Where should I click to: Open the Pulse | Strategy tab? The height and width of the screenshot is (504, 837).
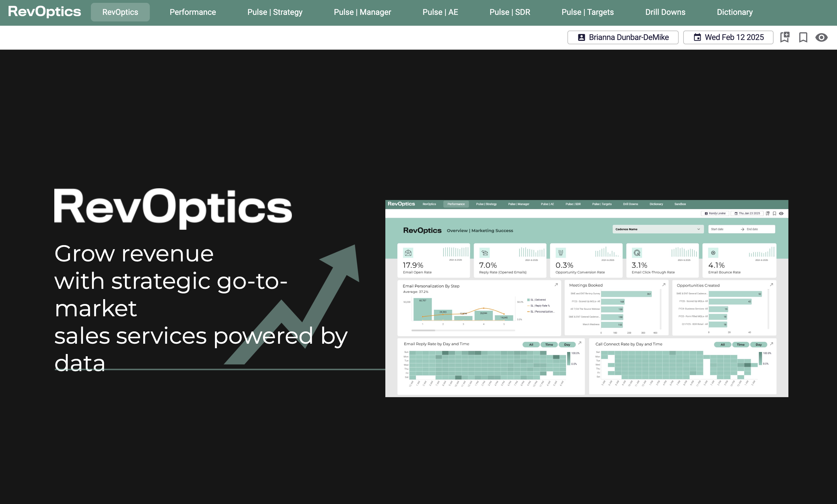(x=275, y=12)
